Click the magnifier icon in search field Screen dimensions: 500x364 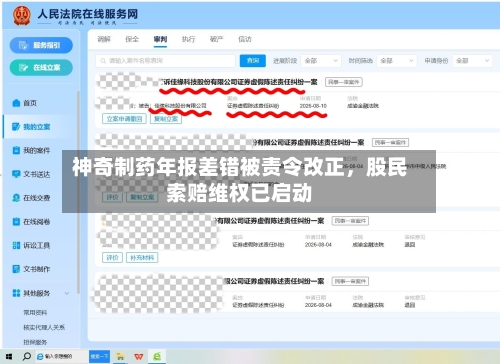pyautogui.click(x=103, y=61)
